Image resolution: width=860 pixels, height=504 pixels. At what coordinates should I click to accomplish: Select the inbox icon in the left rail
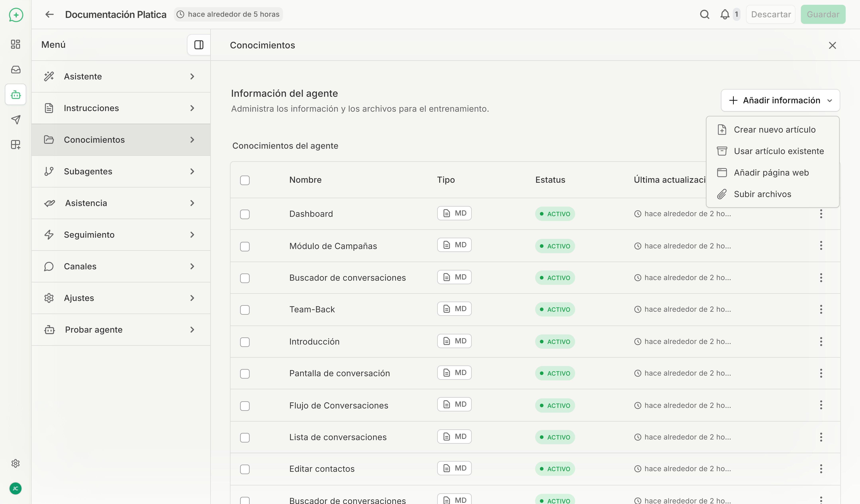tap(15, 69)
